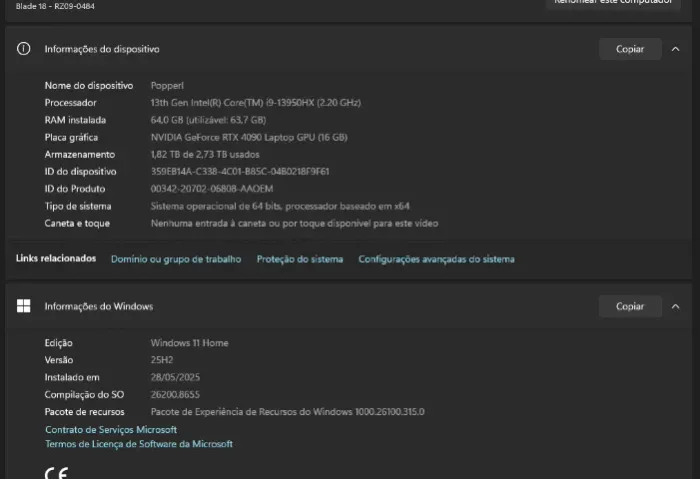Click Renomear este computador button
This screenshot has width=700, height=479.
(613, 3)
